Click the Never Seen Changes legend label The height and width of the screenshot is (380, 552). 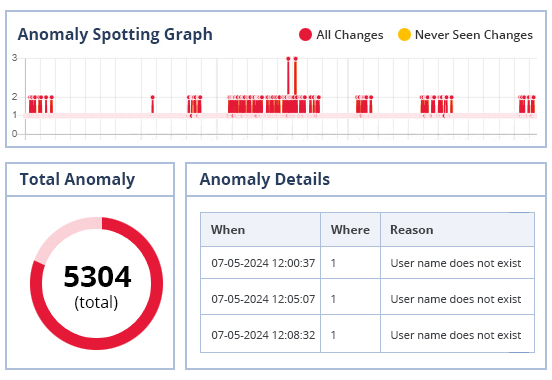(473, 35)
